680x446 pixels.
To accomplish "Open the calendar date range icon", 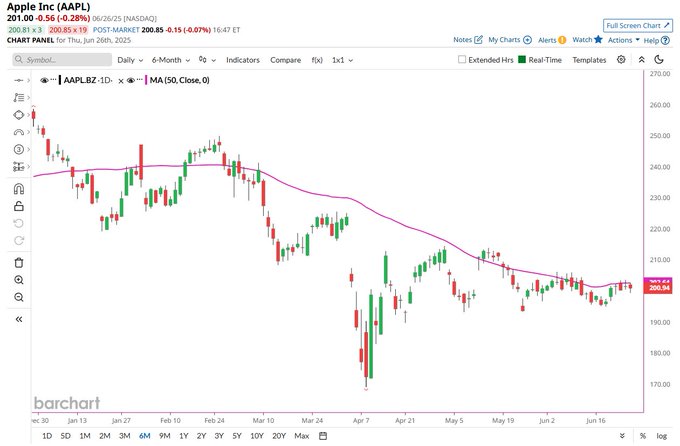I will pos(324,436).
